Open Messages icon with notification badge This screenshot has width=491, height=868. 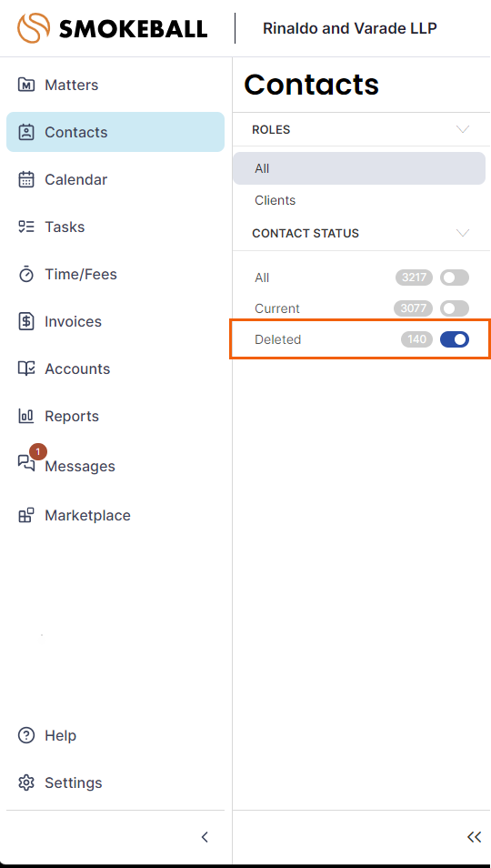click(26, 463)
